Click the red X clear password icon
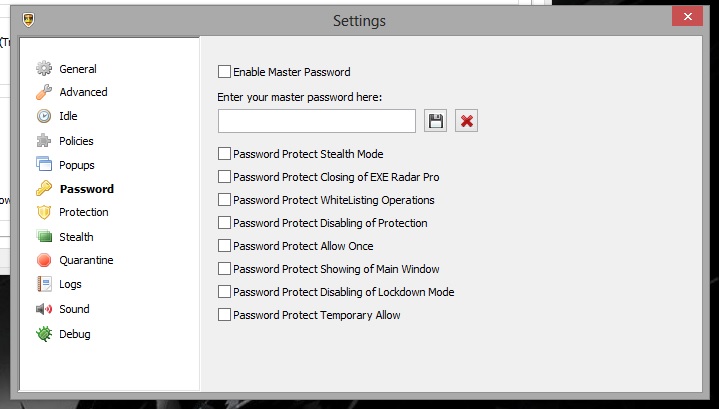This screenshot has width=719, height=409. tap(466, 121)
